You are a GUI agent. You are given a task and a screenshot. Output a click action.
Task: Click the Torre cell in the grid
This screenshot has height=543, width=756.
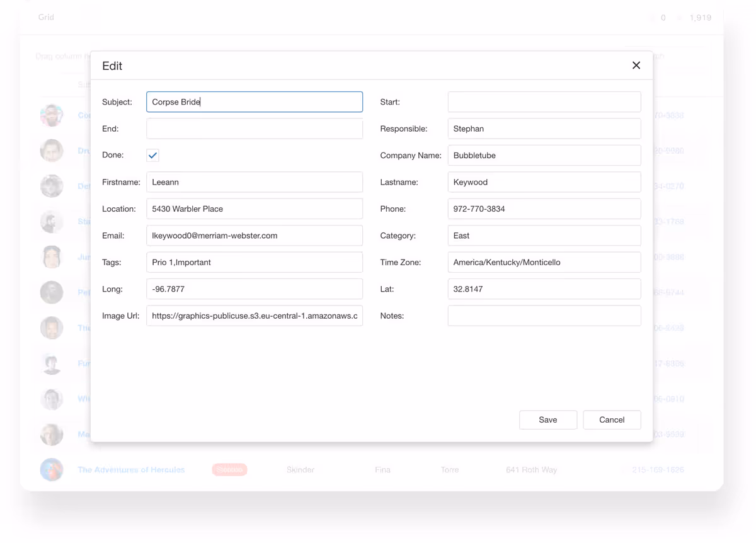click(450, 470)
